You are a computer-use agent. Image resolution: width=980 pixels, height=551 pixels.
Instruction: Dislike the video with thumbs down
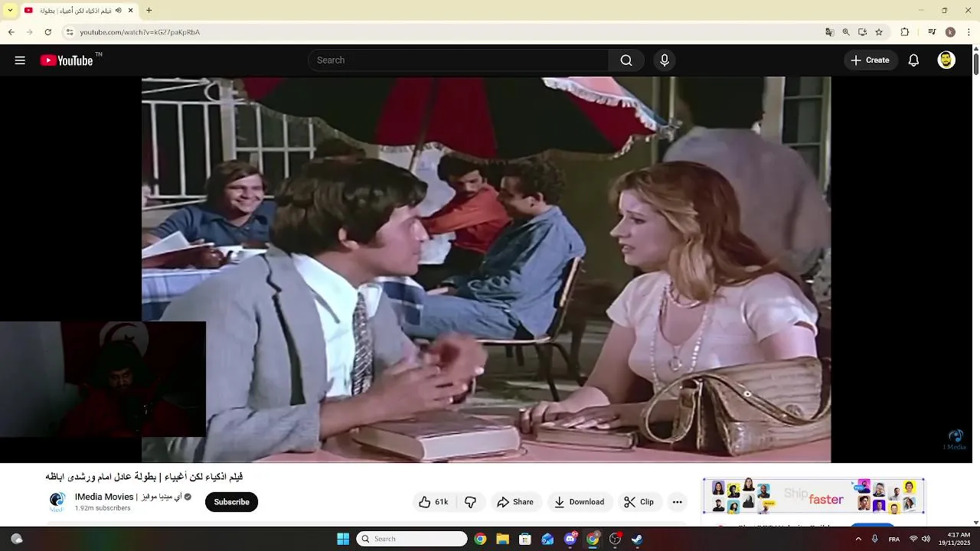(x=471, y=502)
